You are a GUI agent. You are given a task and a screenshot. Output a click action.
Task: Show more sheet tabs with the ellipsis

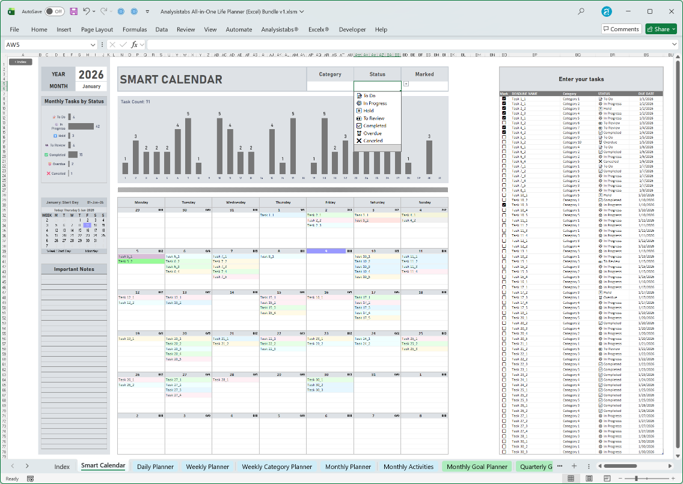tap(559, 466)
